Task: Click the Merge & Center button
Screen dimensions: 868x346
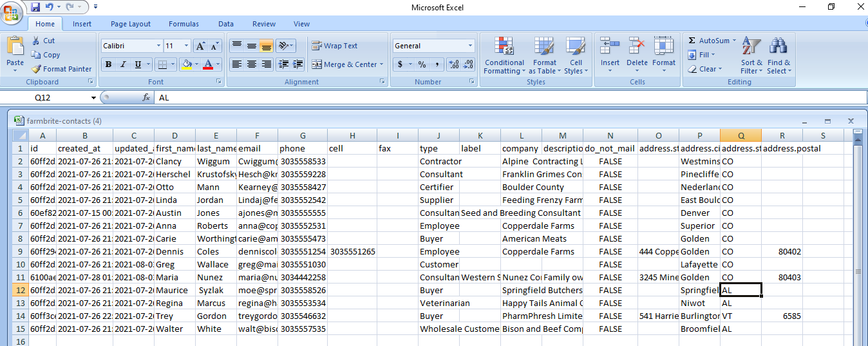Action: point(344,64)
